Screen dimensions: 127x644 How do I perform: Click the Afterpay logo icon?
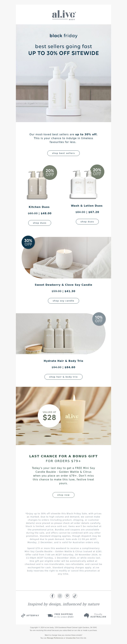click(23, 616)
